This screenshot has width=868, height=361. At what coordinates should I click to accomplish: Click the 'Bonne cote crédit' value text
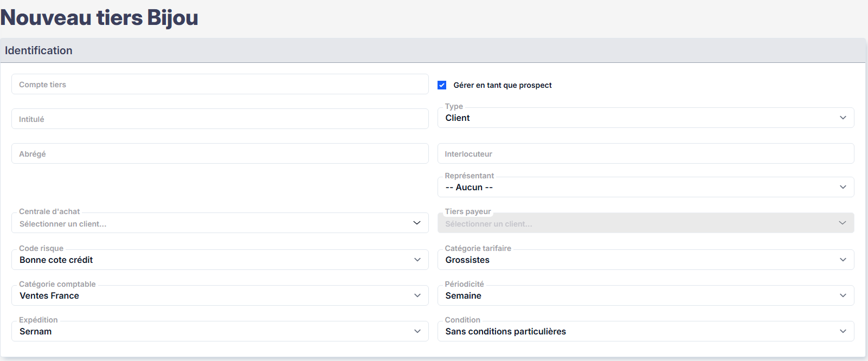[x=56, y=260]
